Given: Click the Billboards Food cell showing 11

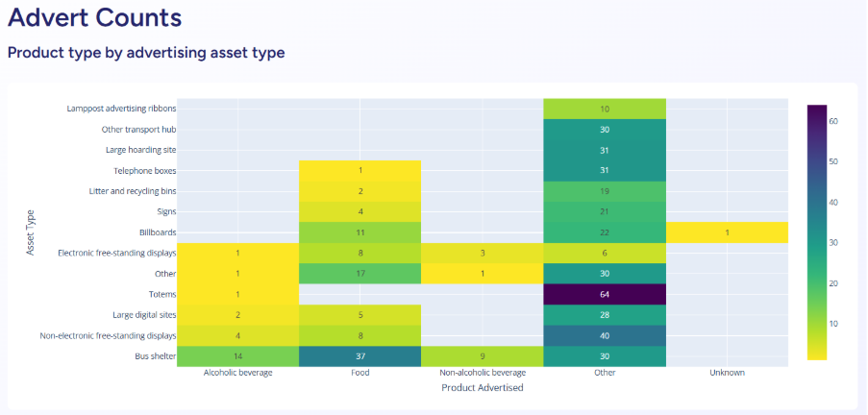Looking at the screenshot, I should coord(360,232).
